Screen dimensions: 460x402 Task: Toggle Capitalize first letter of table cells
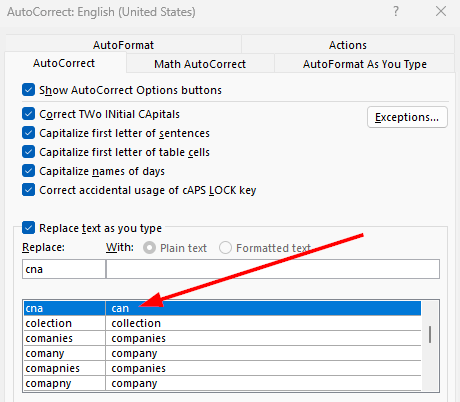28,152
